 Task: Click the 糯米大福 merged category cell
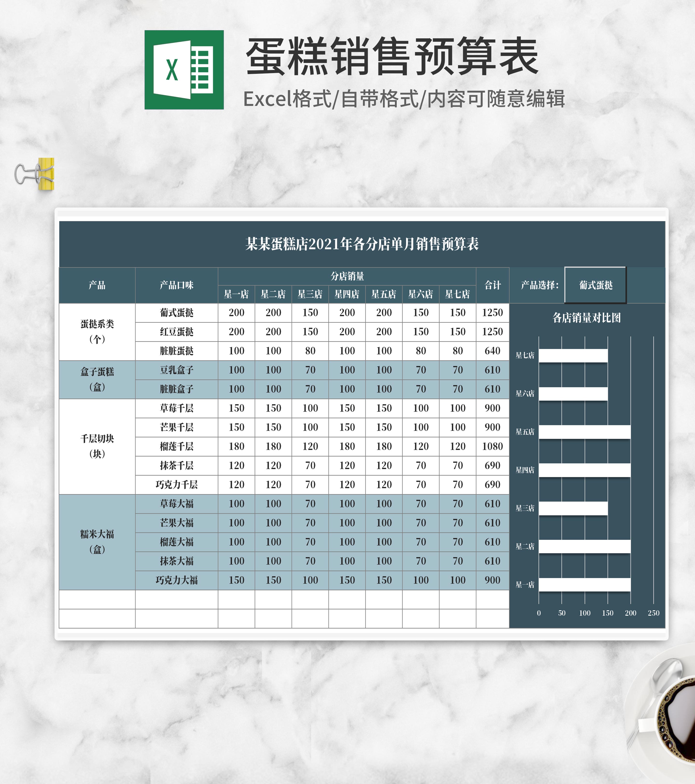coord(97,542)
